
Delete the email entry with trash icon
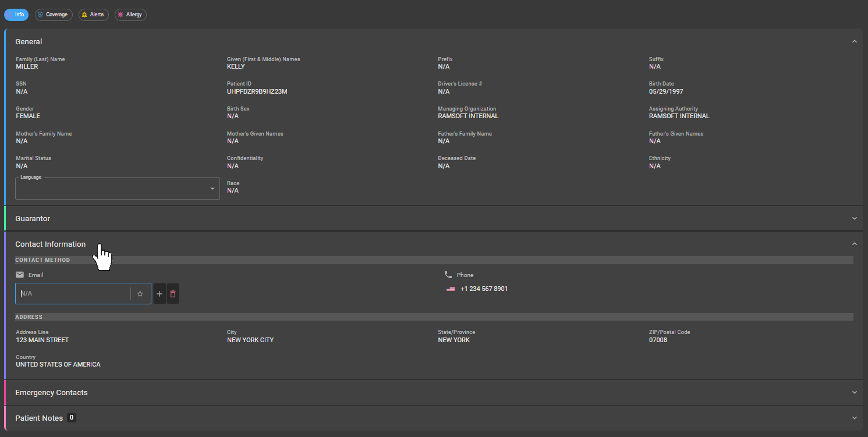(173, 294)
